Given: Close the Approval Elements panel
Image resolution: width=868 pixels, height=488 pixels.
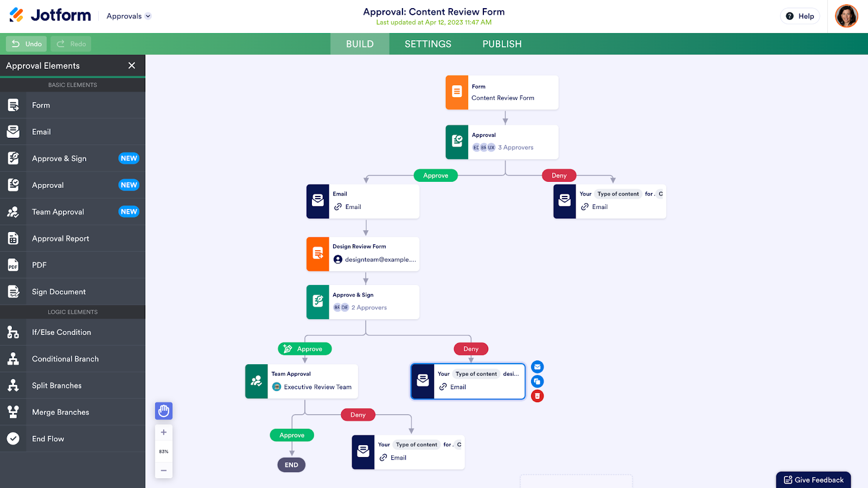Looking at the screenshot, I should [132, 66].
